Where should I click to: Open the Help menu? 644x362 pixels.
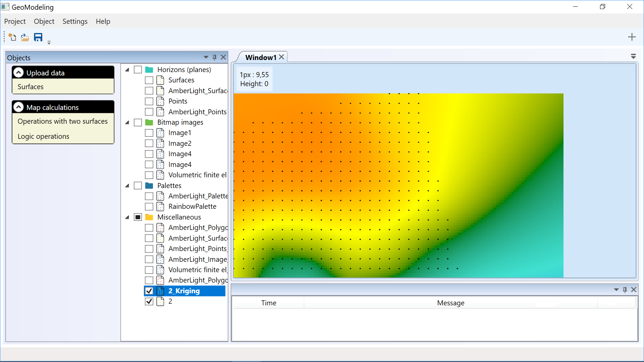103,21
